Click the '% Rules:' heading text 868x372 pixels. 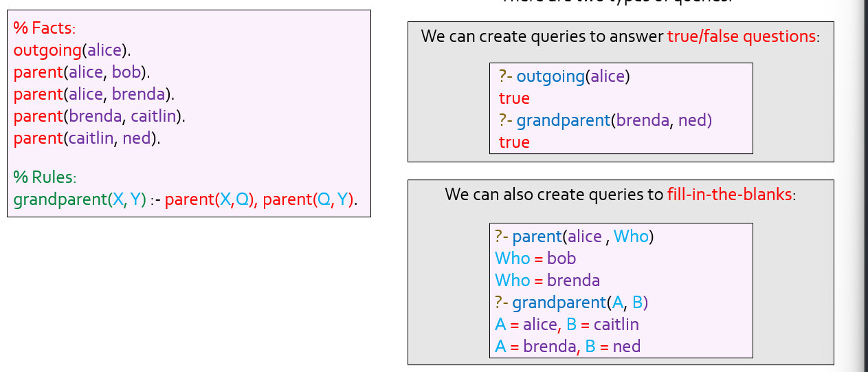coord(45,177)
